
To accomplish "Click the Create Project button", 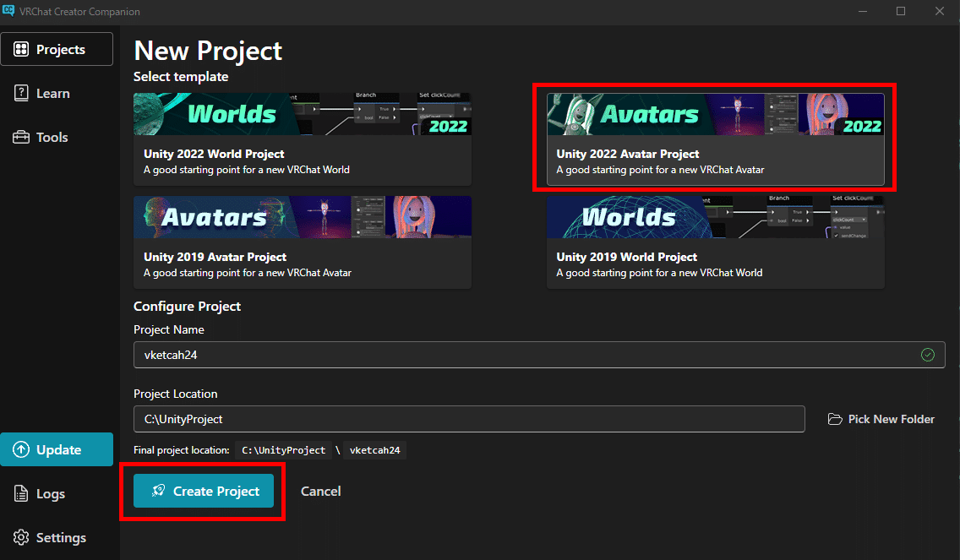I will pos(203,491).
